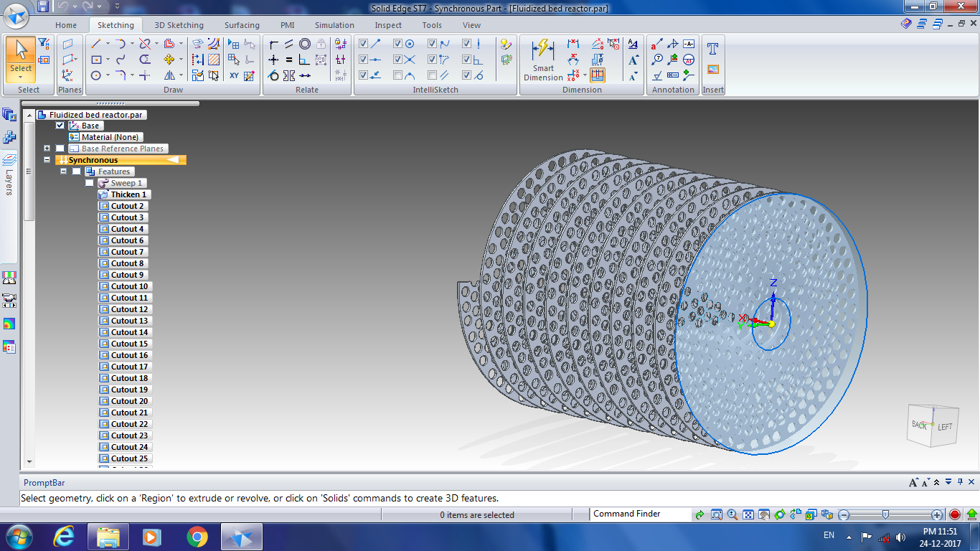Insert a Text Profile from ribbon
Image resolution: width=980 pixels, height=551 pixels.
pos(712,49)
